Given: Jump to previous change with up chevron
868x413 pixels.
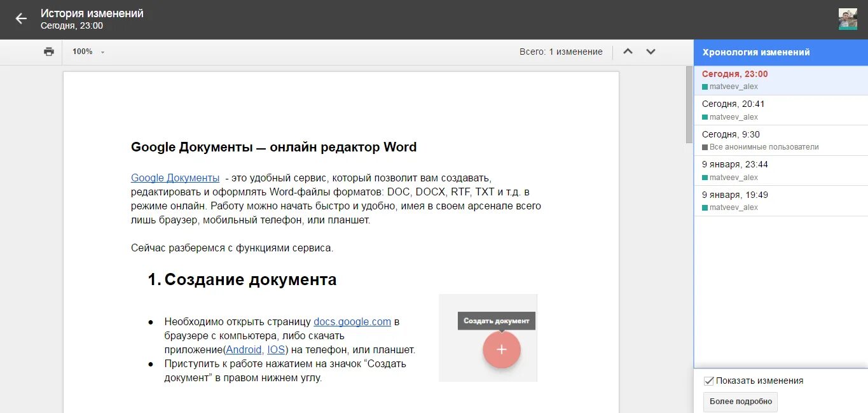Looking at the screenshot, I should (x=628, y=52).
